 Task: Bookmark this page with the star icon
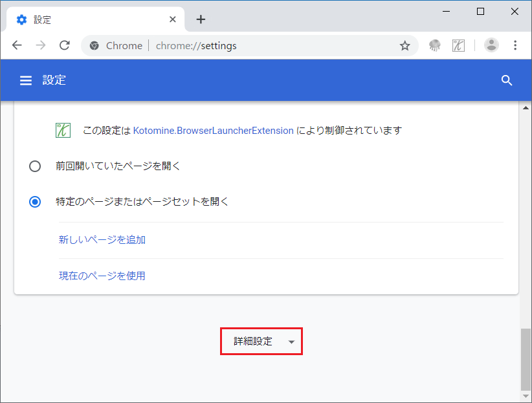coord(405,45)
